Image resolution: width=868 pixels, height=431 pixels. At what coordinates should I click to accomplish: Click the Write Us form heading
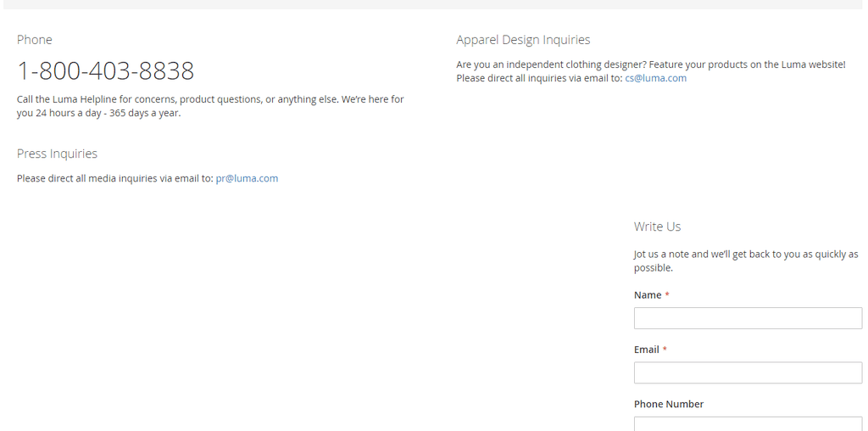657,227
